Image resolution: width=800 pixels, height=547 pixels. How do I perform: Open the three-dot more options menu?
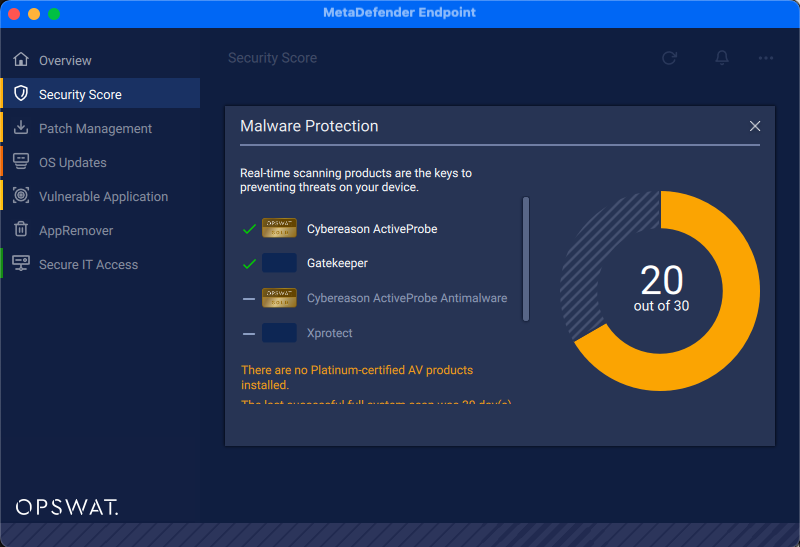(766, 58)
